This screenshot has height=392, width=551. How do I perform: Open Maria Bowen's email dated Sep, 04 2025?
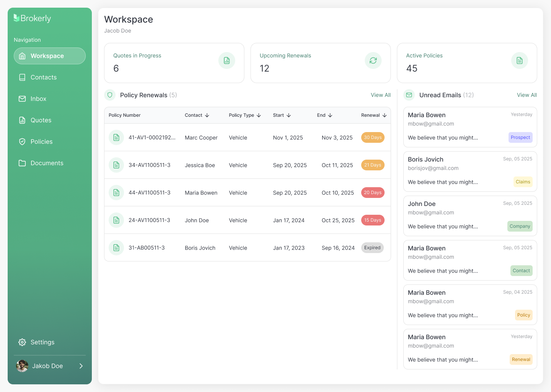[470, 305]
